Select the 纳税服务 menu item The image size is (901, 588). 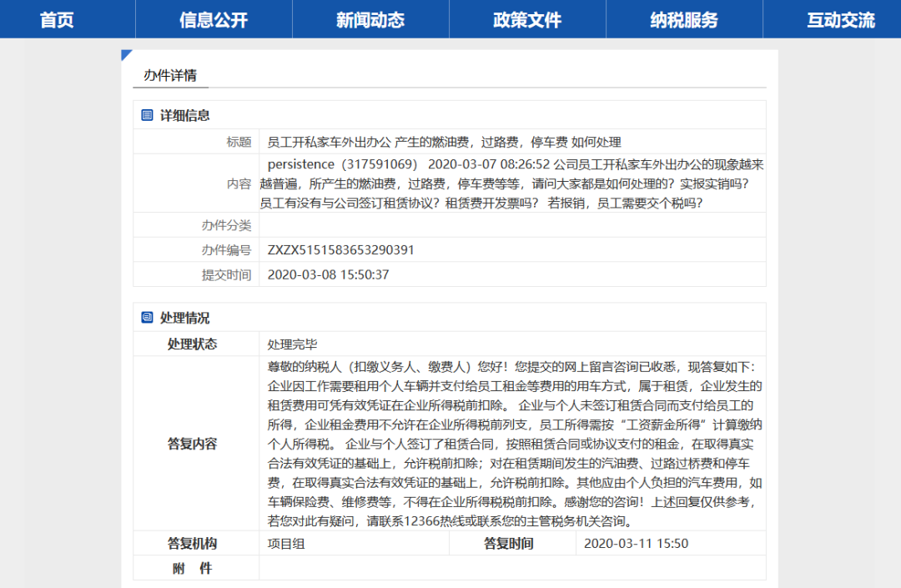pyautogui.click(x=684, y=20)
